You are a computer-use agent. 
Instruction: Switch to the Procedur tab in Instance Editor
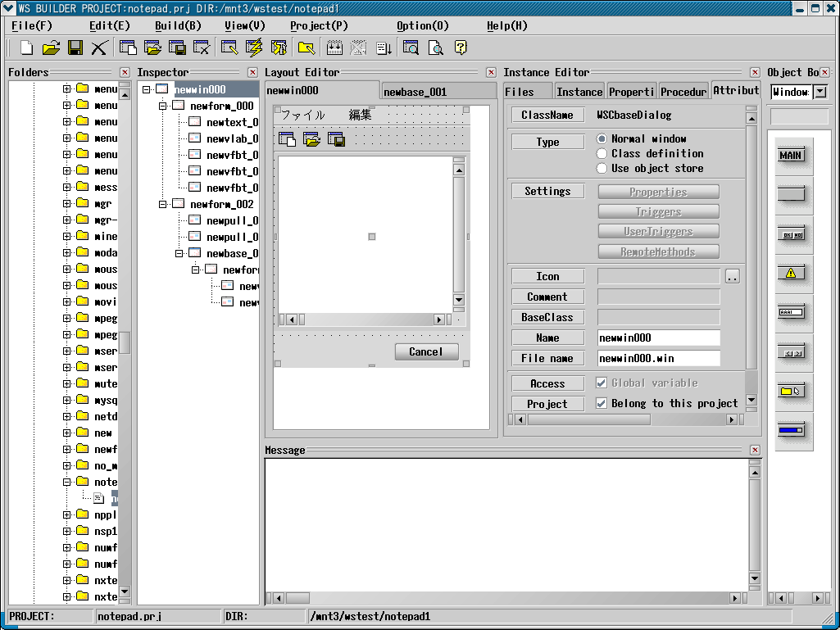[683, 92]
